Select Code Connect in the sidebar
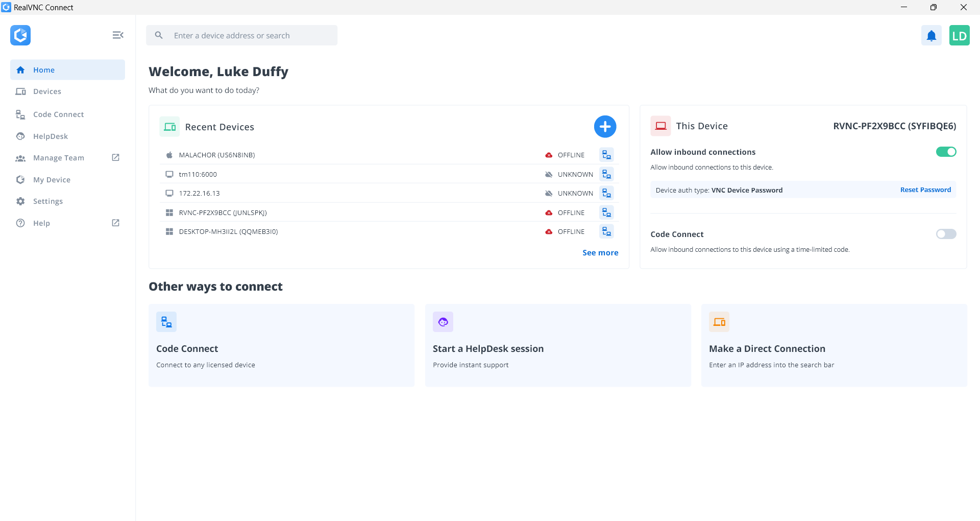This screenshot has height=521, width=980. (58, 114)
